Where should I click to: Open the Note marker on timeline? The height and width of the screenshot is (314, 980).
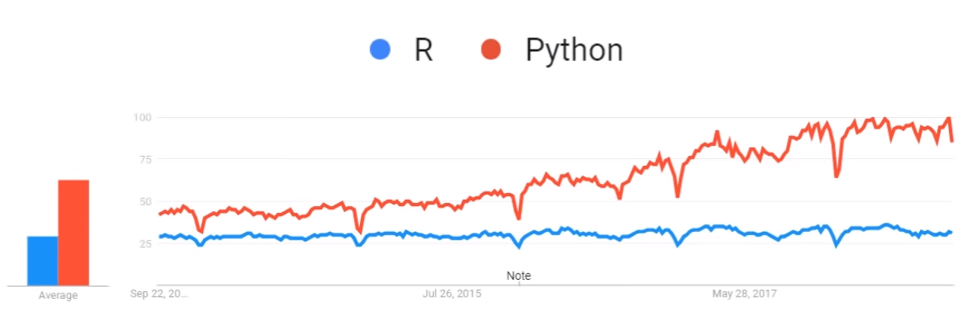tap(519, 275)
